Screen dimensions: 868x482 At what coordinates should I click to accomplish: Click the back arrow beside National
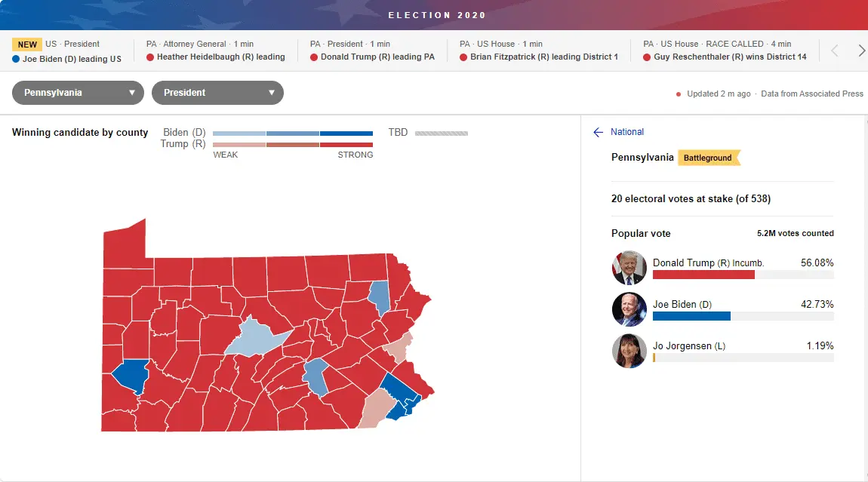[x=599, y=132]
